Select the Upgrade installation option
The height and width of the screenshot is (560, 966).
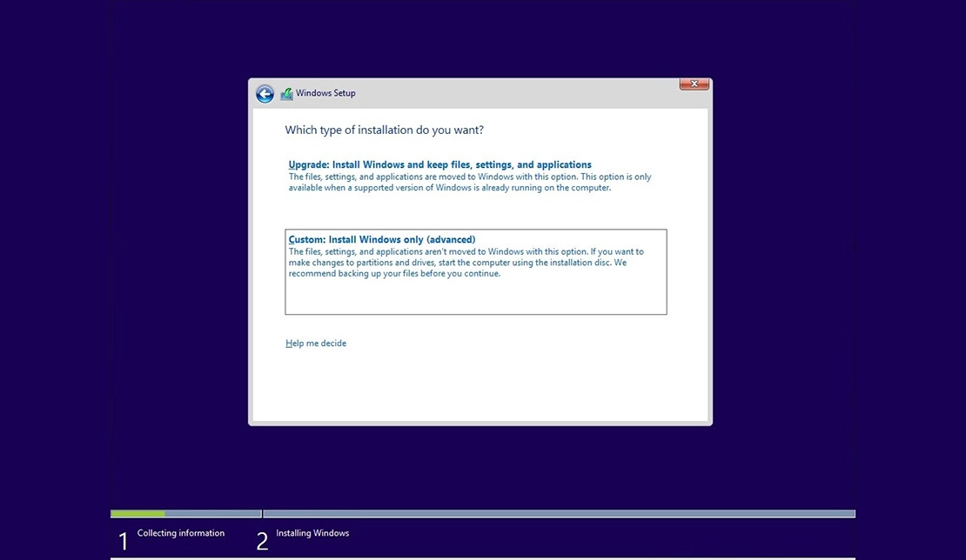pyautogui.click(x=439, y=163)
